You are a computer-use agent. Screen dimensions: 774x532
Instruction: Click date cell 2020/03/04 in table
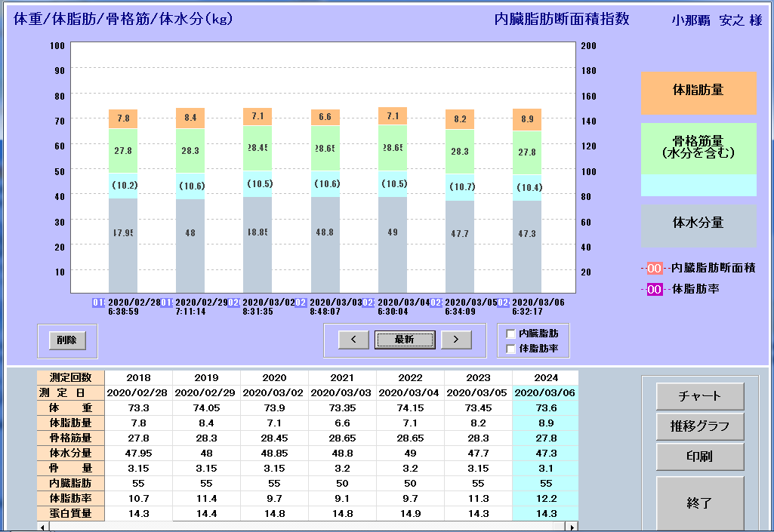[x=410, y=393]
